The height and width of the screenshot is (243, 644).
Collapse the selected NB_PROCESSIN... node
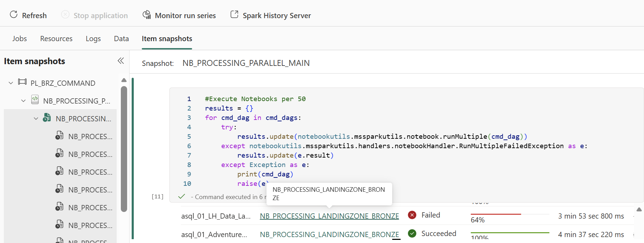point(36,119)
